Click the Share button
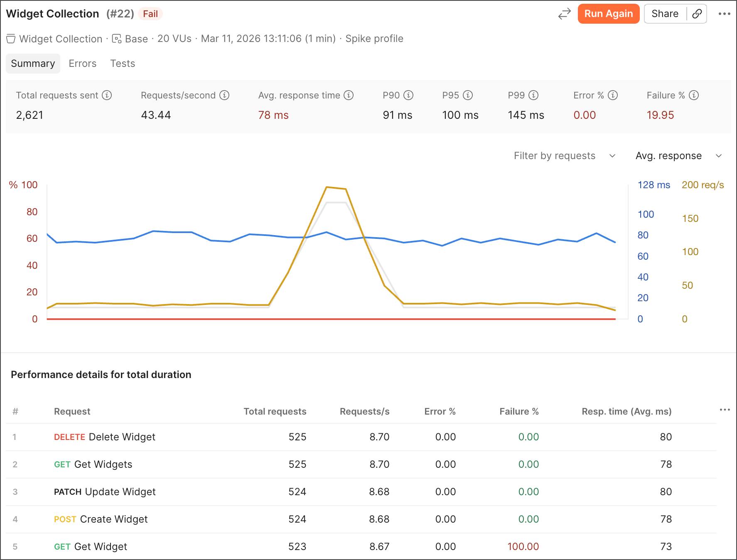Viewport: 737px width, 560px height. (x=664, y=14)
